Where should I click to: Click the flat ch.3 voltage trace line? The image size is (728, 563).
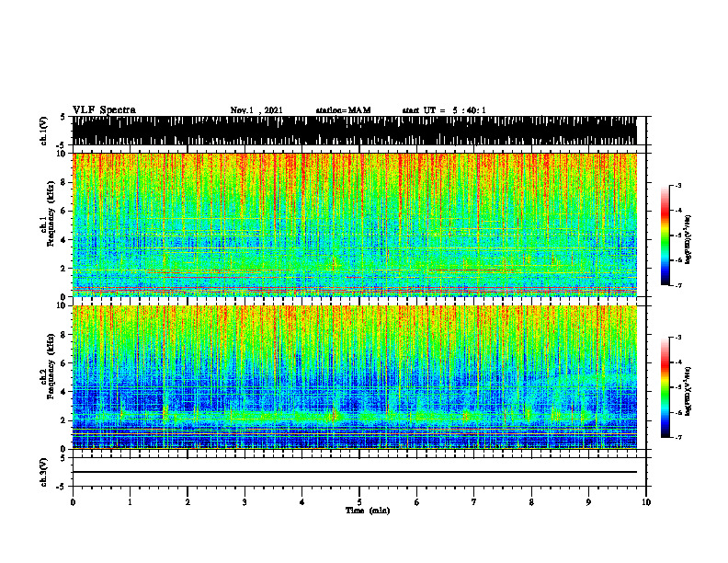[354, 472]
